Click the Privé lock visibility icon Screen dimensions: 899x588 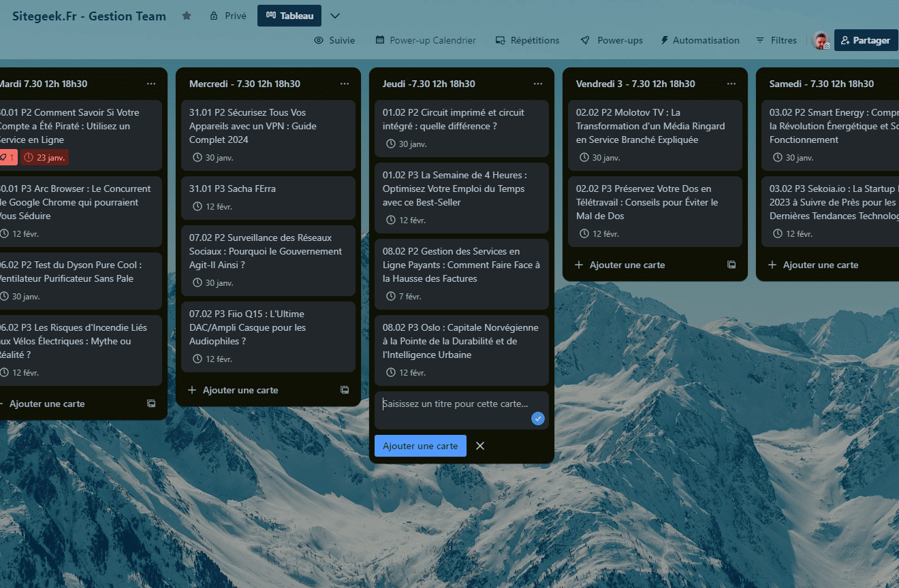click(x=214, y=16)
